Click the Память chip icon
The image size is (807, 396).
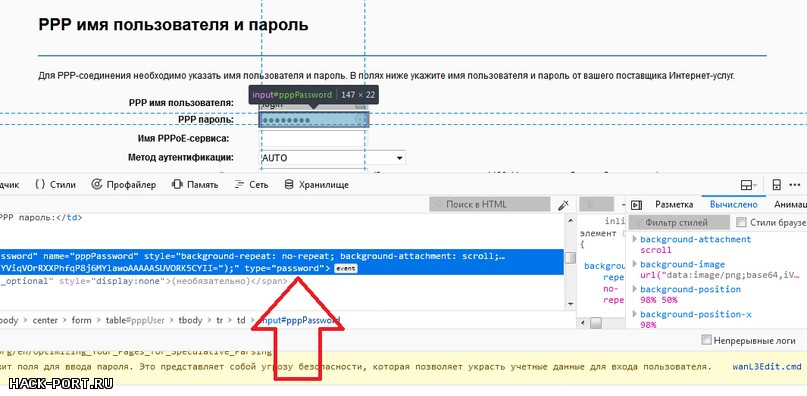(x=177, y=185)
